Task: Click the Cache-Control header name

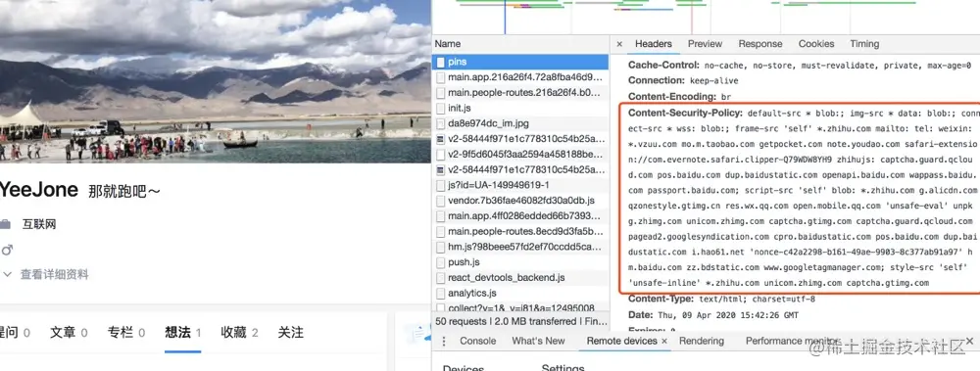Action: (x=663, y=65)
